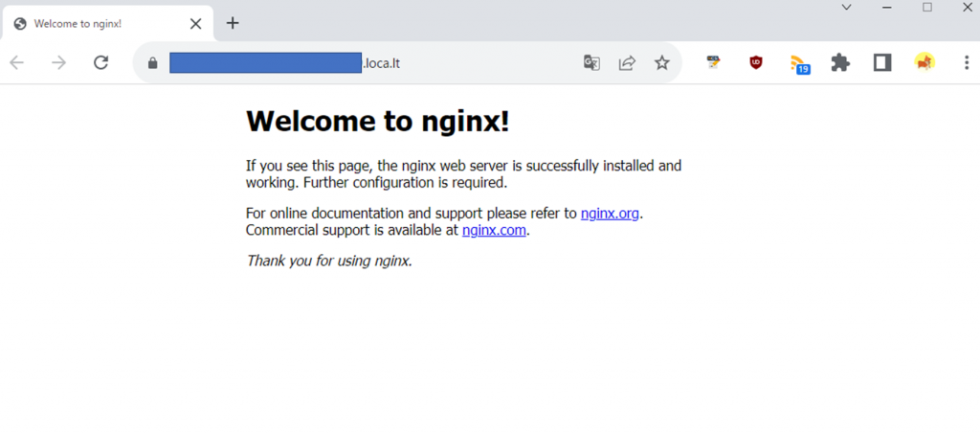Share this page using the share icon
This screenshot has height=433, width=980.
coord(627,62)
